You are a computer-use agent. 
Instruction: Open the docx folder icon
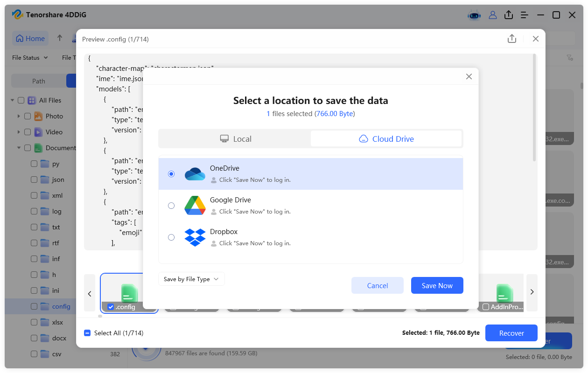point(45,338)
